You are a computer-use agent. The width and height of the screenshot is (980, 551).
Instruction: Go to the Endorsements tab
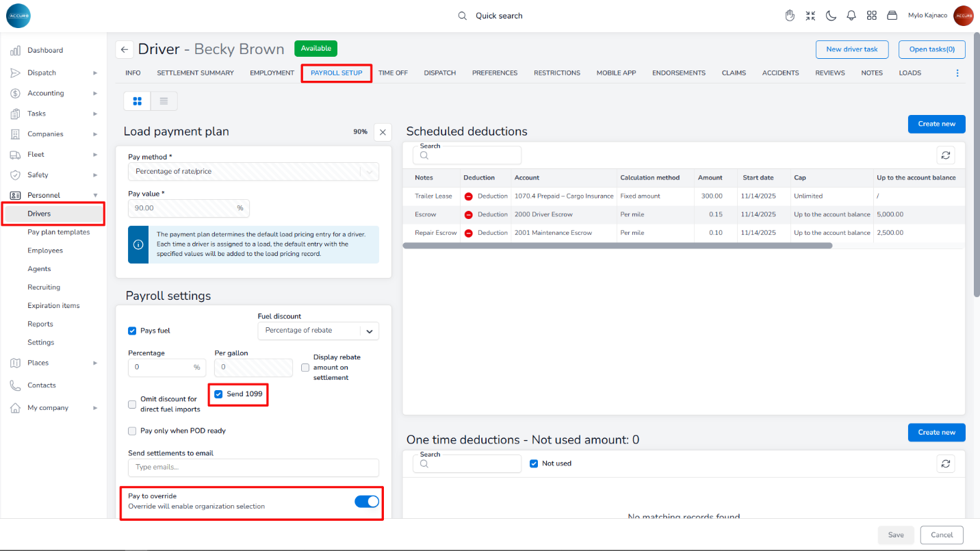[x=678, y=73]
